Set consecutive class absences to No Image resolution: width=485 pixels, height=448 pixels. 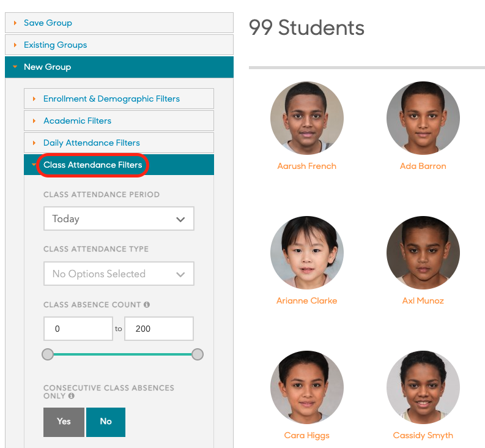point(106,422)
